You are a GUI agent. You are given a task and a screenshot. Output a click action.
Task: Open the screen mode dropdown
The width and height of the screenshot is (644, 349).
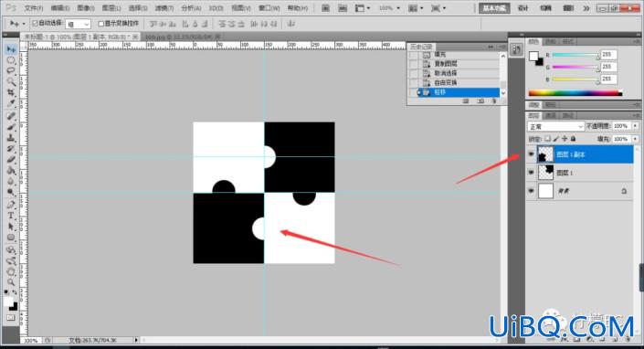coord(438,8)
